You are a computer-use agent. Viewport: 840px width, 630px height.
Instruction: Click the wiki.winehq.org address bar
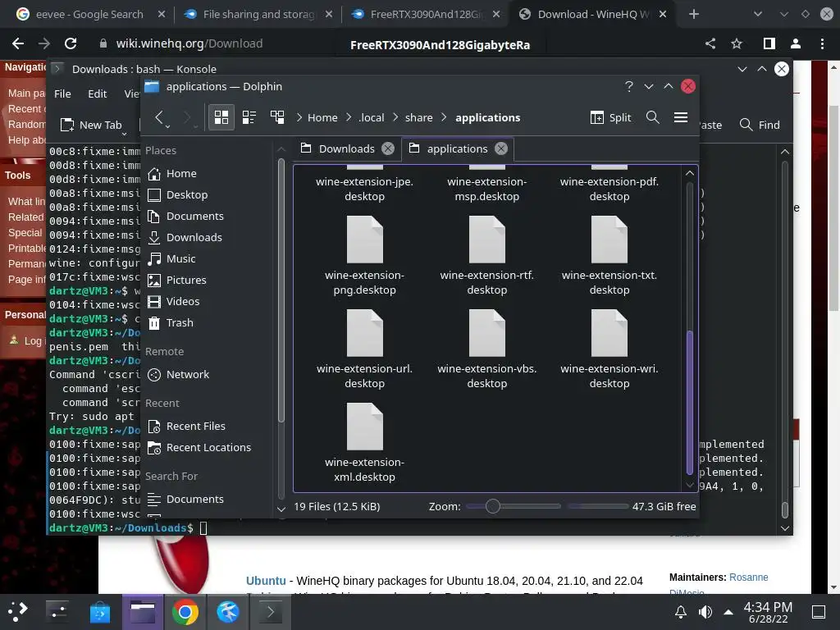[x=189, y=43]
